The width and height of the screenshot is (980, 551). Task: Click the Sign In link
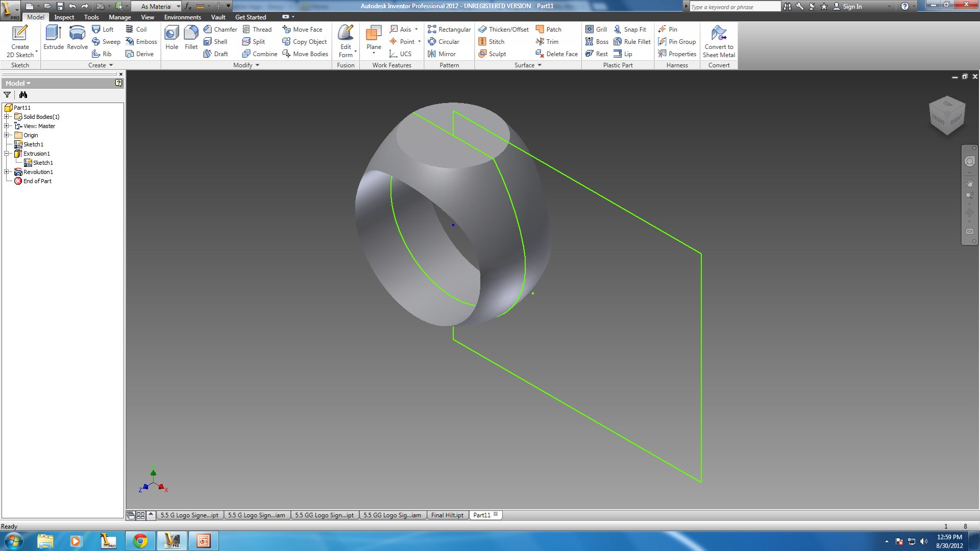(852, 7)
